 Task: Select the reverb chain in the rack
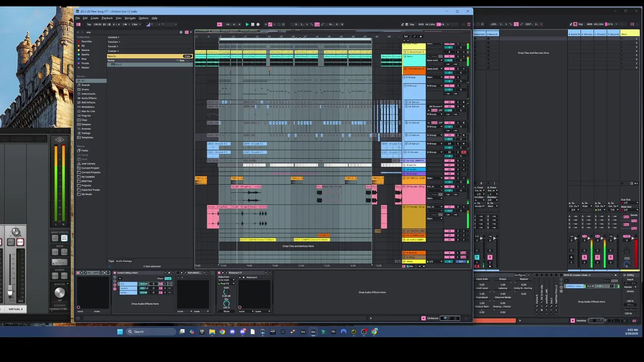point(128,288)
